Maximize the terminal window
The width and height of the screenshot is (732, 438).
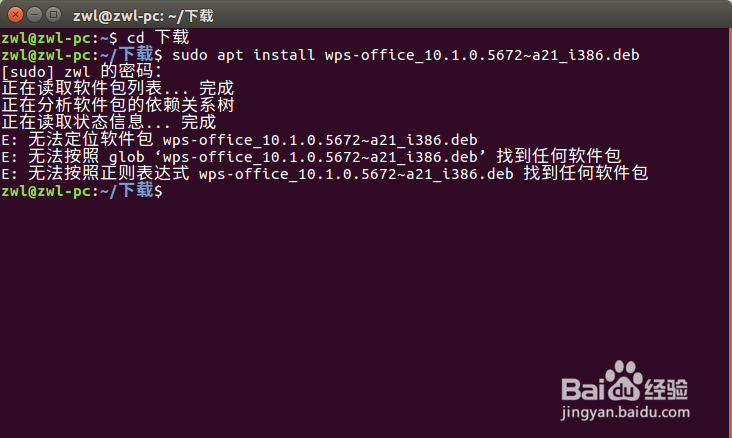point(53,15)
